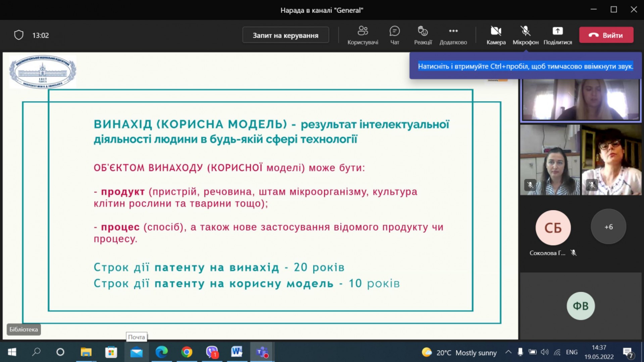Share screen with Поділитися icon
Viewport: 644px width, 362px height.
(x=557, y=35)
